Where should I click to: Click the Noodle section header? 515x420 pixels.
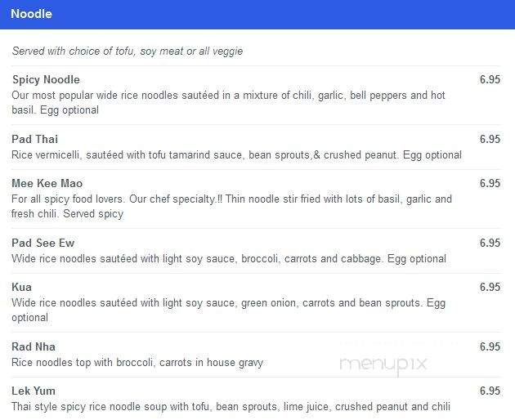(x=32, y=14)
